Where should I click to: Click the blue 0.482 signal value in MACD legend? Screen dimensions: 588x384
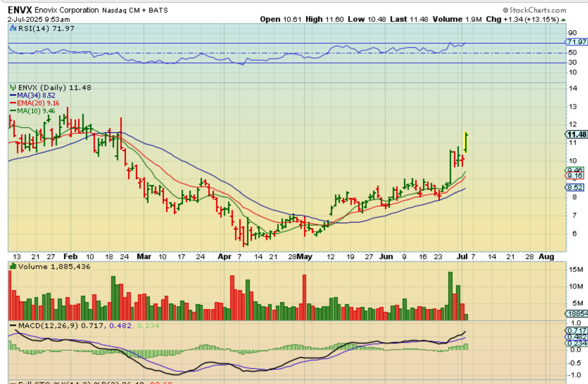tap(120, 326)
